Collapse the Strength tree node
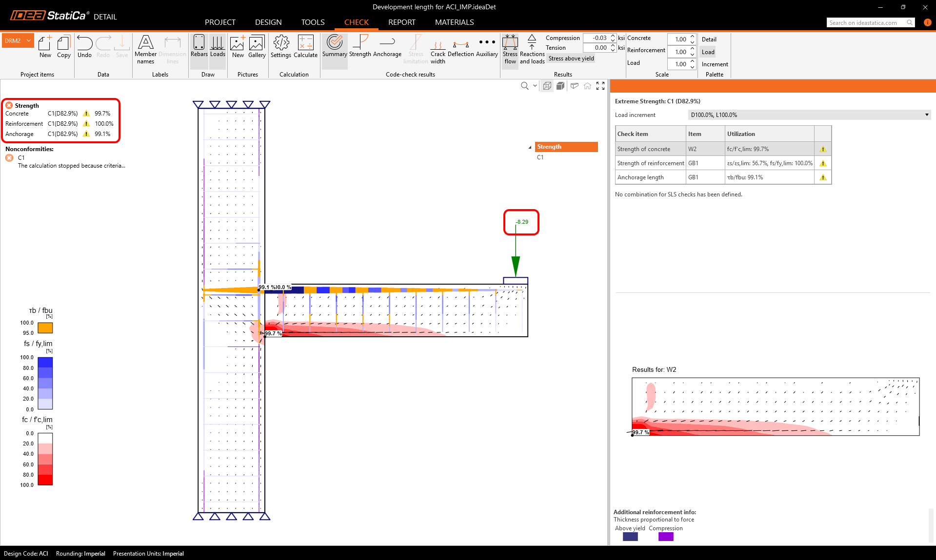 point(530,147)
